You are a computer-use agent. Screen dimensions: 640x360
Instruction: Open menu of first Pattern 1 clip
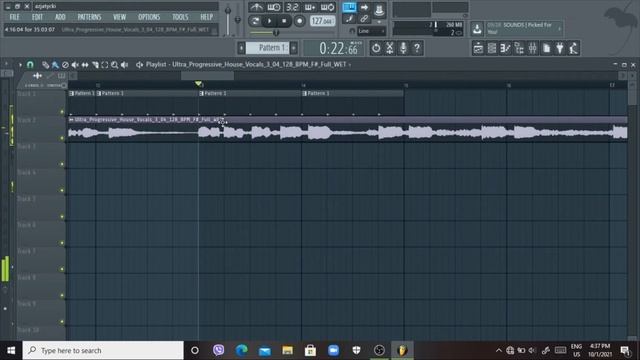pyautogui.click(x=71, y=93)
